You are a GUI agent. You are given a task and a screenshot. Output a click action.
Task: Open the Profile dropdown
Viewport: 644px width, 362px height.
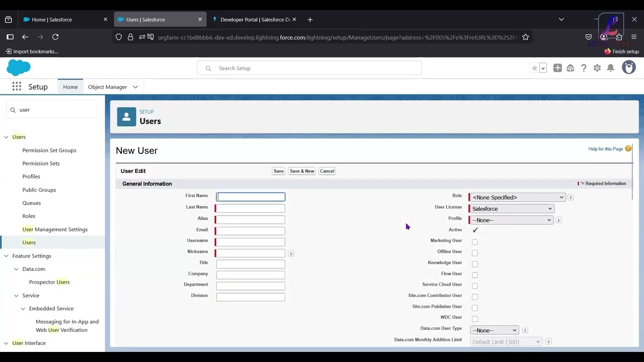point(511,220)
